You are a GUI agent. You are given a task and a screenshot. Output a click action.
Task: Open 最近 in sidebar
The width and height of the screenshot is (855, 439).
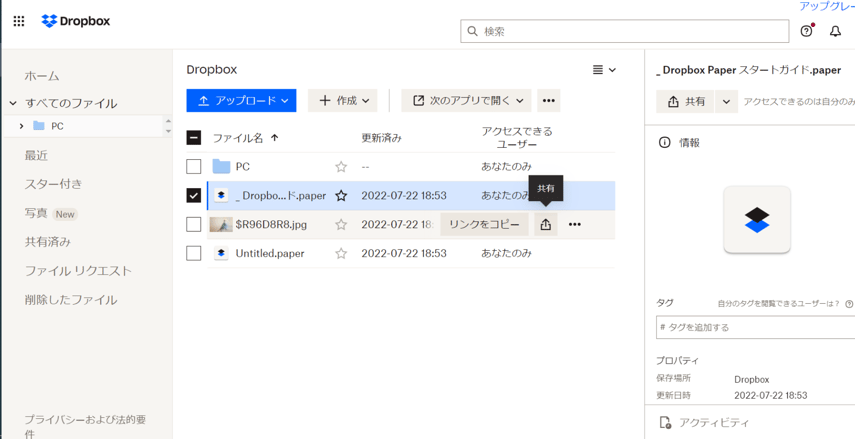(x=36, y=155)
